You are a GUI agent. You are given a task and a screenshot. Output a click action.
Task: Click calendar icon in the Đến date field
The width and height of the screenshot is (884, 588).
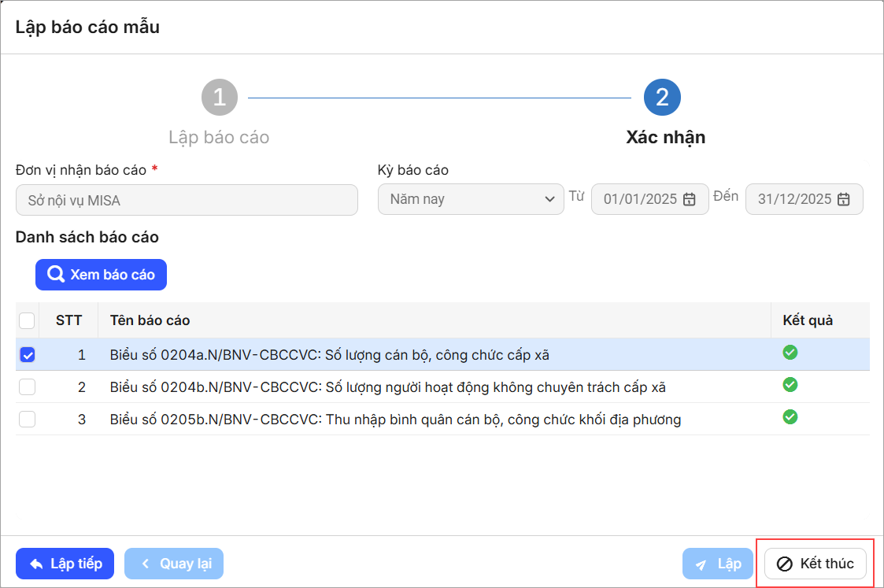843,199
